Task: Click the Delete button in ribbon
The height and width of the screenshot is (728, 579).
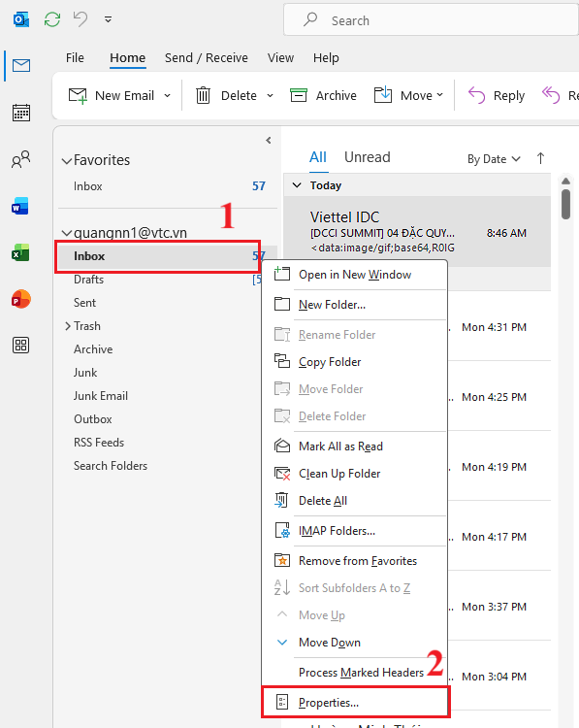Action: pyautogui.click(x=226, y=95)
